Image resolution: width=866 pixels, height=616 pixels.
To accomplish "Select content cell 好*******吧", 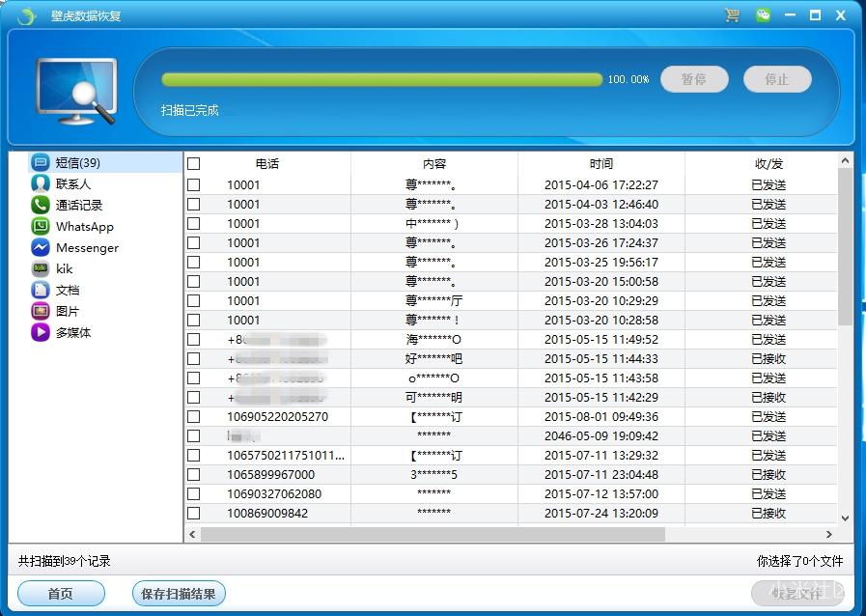I will (433, 358).
